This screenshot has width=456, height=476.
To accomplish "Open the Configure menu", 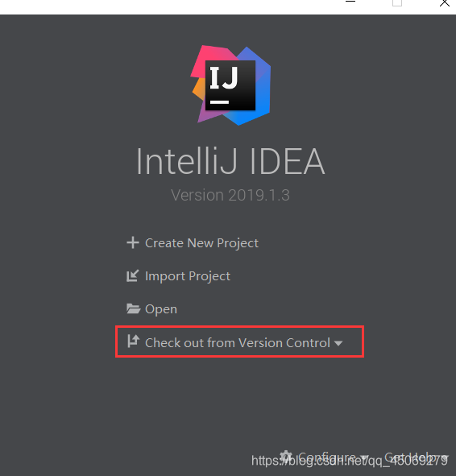I will point(327,457).
